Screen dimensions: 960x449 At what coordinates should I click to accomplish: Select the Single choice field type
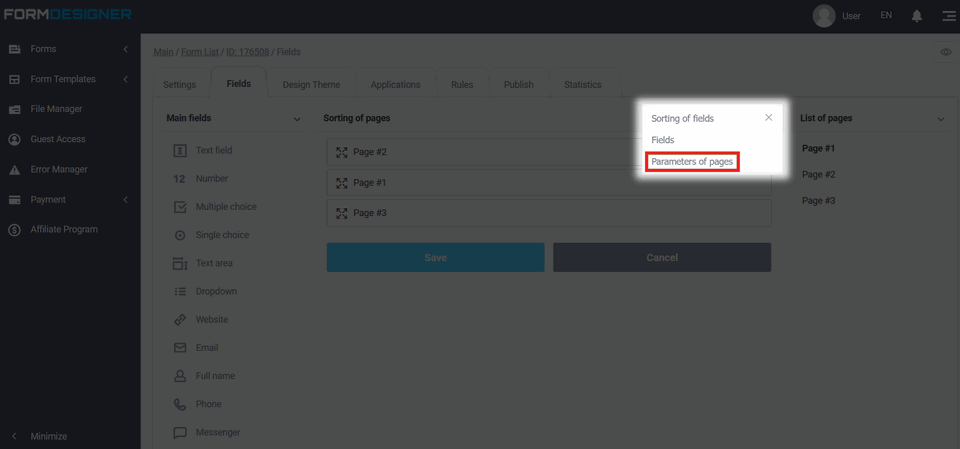(x=222, y=235)
